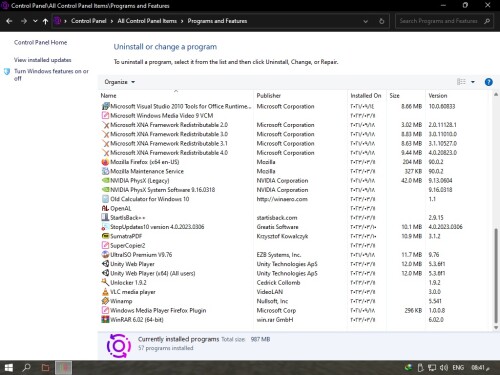Open the blue Help button
Viewport: 500px width, 375px height.
(488, 82)
